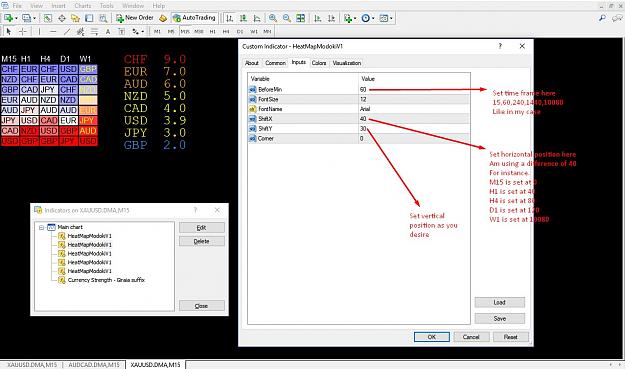Collapse the Main chart tree node
The height and width of the screenshot is (369, 625).
(41, 228)
